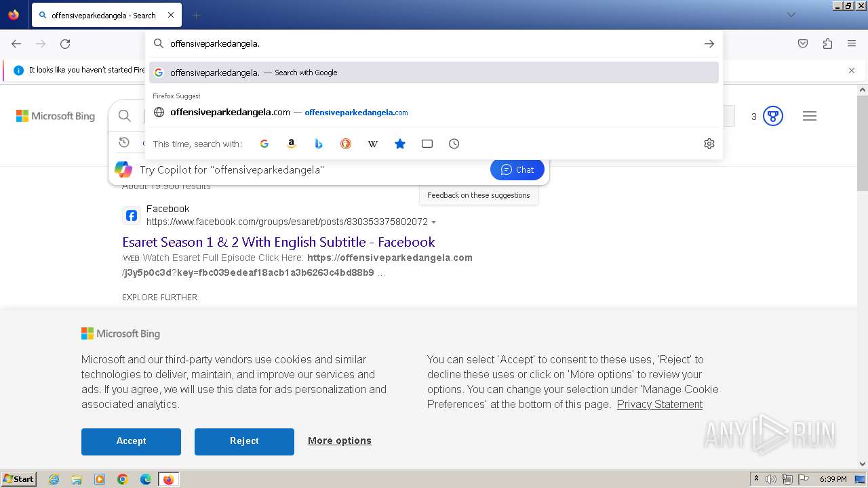The width and height of the screenshot is (868, 488).
Task: Click Feedback on these suggestions
Action: pos(479,195)
